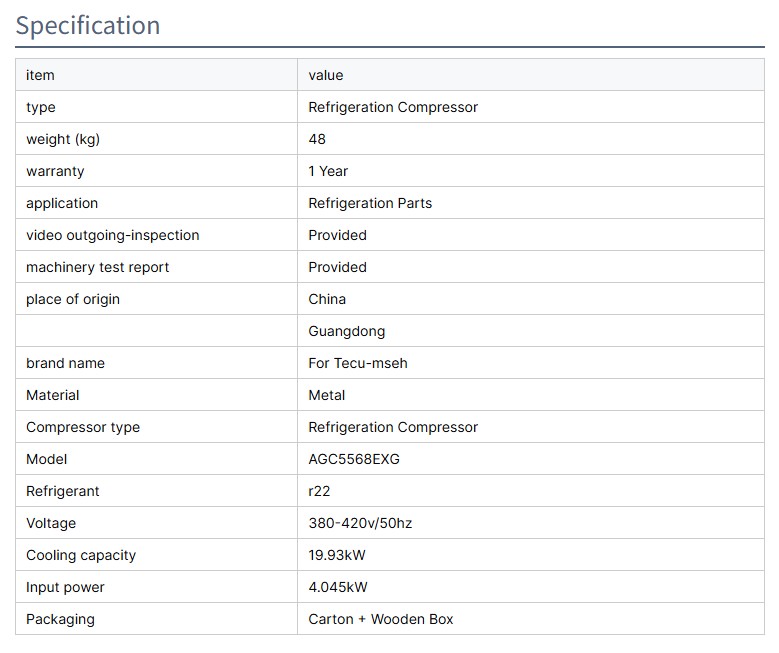Select the 'China' origin value
The image size is (779, 653).
327,299
